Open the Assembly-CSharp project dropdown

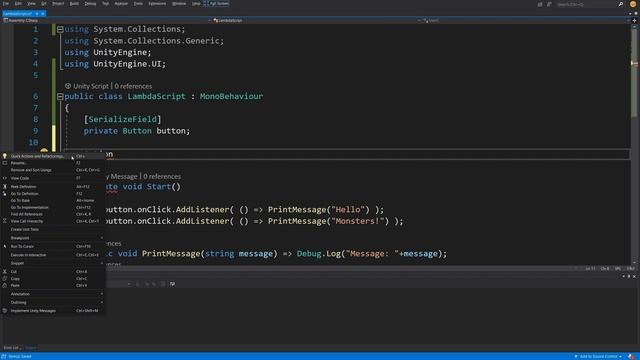pos(107,20)
